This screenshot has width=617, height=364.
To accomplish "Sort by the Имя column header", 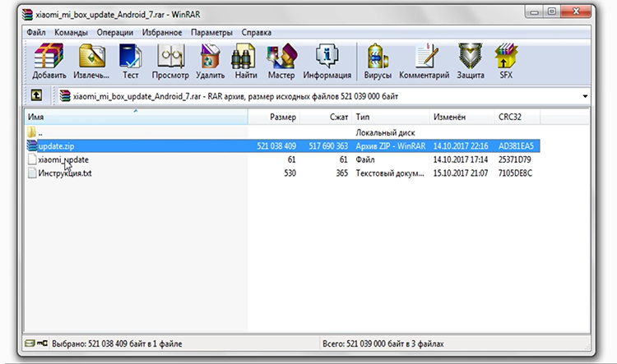I will click(x=136, y=117).
